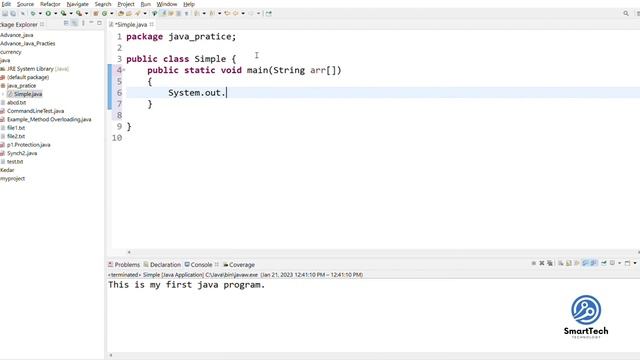Click the Open Task folder icon
This screenshot has width=640, height=360.
pyautogui.click(x=129, y=13)
